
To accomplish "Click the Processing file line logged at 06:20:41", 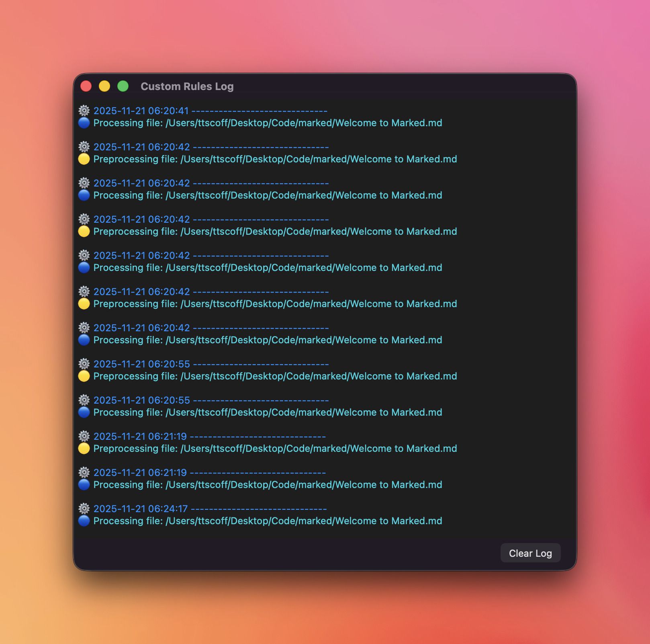I will click(x=268, y=123).
